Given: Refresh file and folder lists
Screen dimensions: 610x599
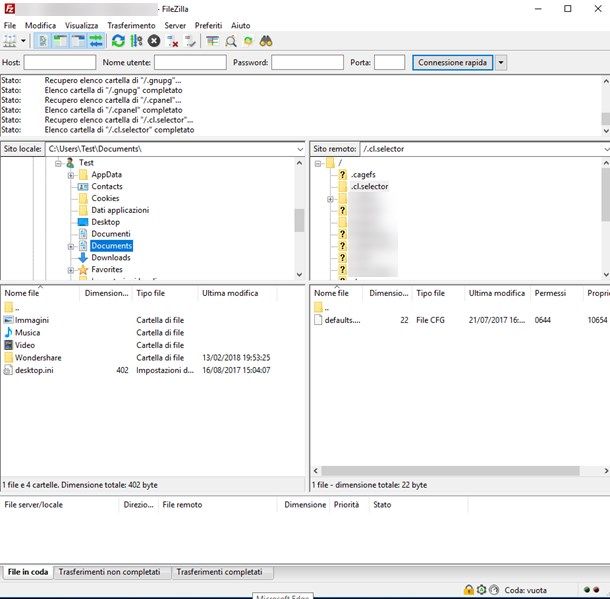Looking at the screenshot, I should [118, 41].
